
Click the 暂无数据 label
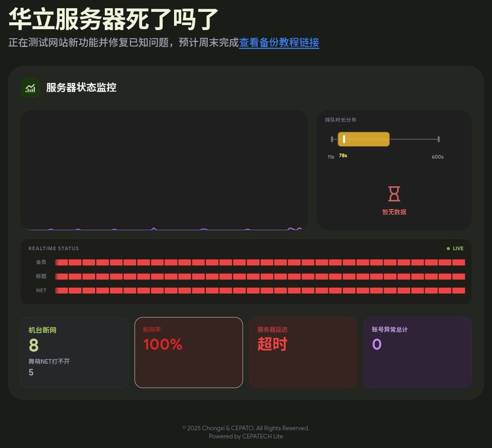pos(394,212)
